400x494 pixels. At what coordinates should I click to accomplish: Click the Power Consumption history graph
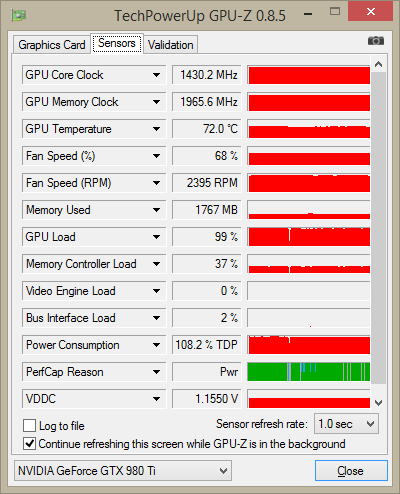click(309, 345)
